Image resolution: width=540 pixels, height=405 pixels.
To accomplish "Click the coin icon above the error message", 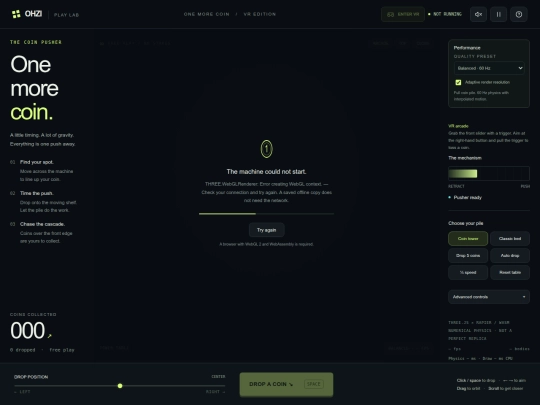I will click(266, 149).
